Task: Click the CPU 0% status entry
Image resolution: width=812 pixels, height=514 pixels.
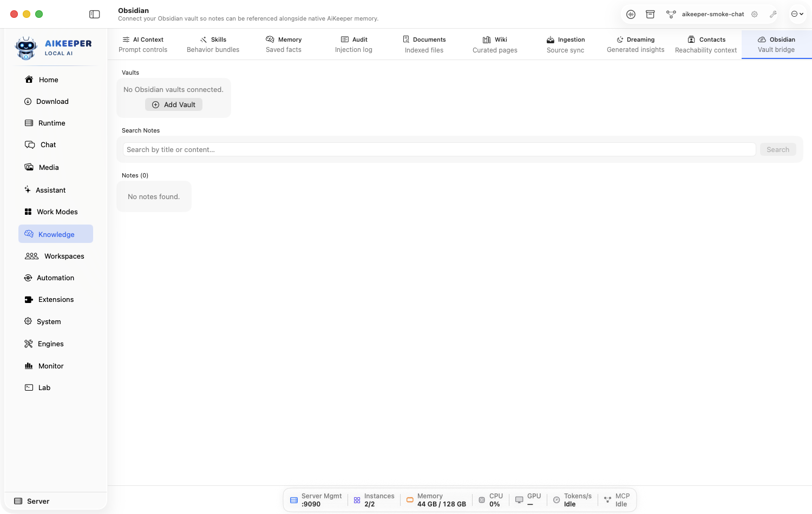Action: pyautogui.click(x=491, y=500)
